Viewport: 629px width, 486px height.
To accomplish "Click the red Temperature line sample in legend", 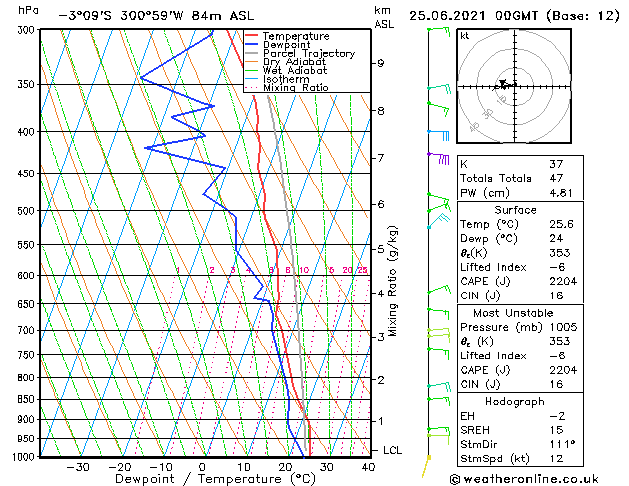I will point(251,36).
